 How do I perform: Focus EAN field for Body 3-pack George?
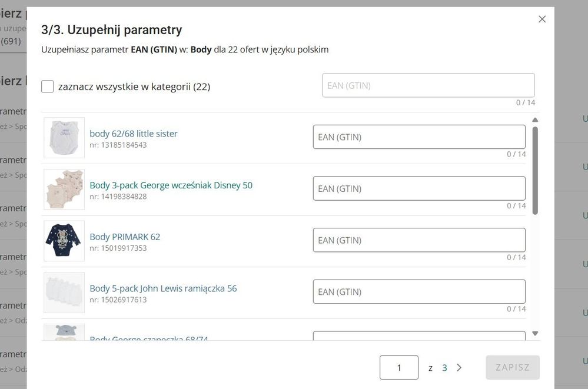coord(418,188)
